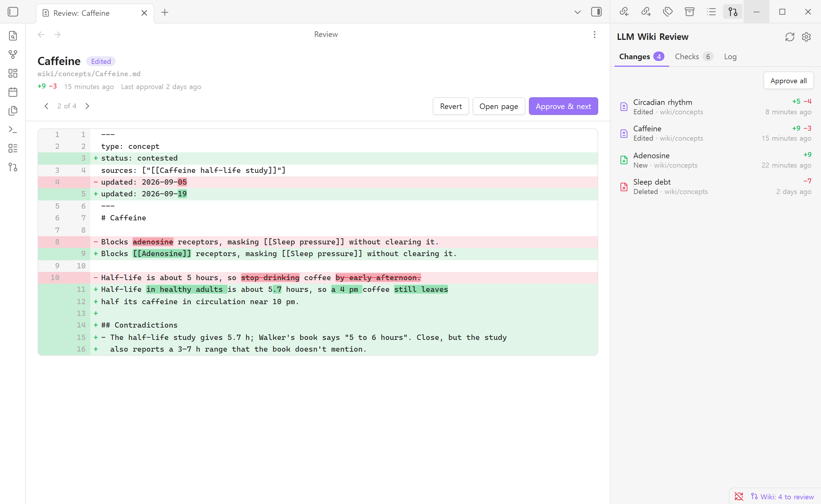The height and width of the screenshot is (504, 821).
Task: Open the backlinks panel icon
Action: [624, 12]
